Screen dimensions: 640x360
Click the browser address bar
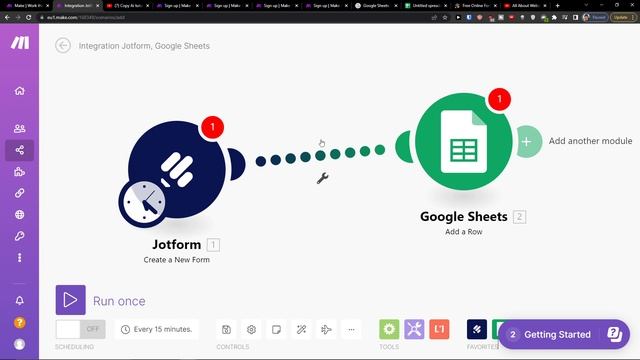point(233,18)
